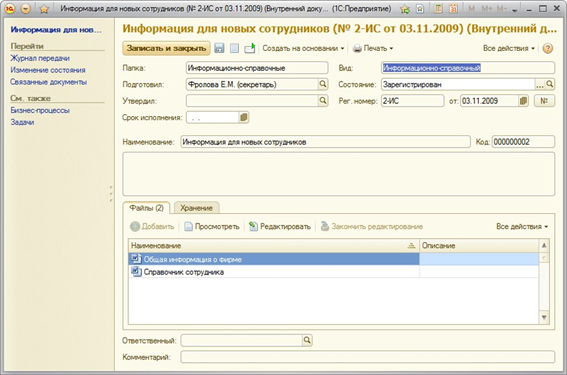Screen dimensions: 567x375
Task: Select the Файлы (2) tab
Action: click(146, 208)
